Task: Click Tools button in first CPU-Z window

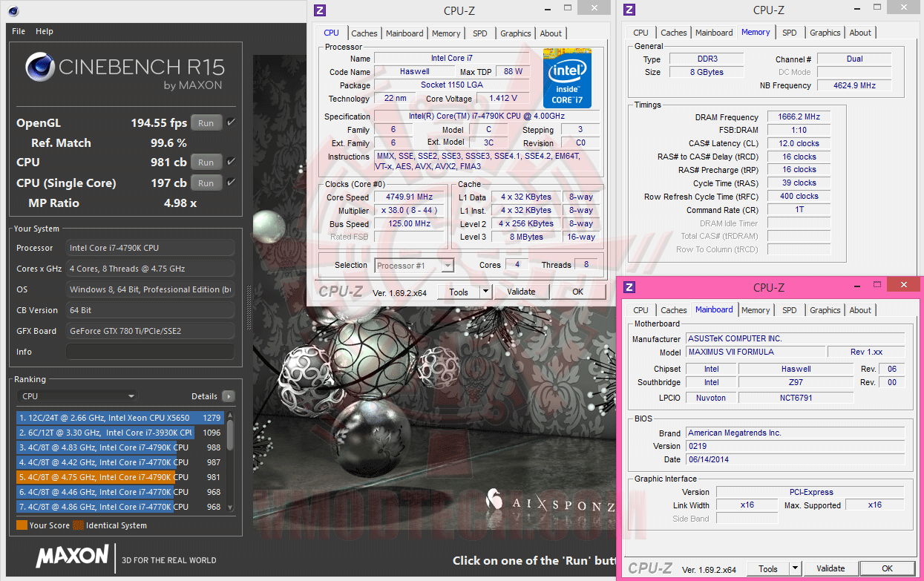Action: pyautogui.click(x=459, y=292)
